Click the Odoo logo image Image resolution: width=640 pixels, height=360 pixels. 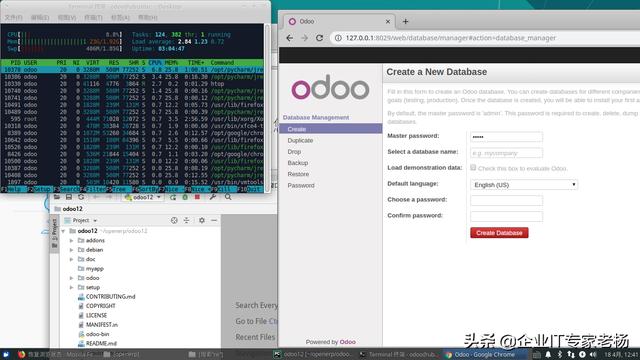tap(330, 87)
